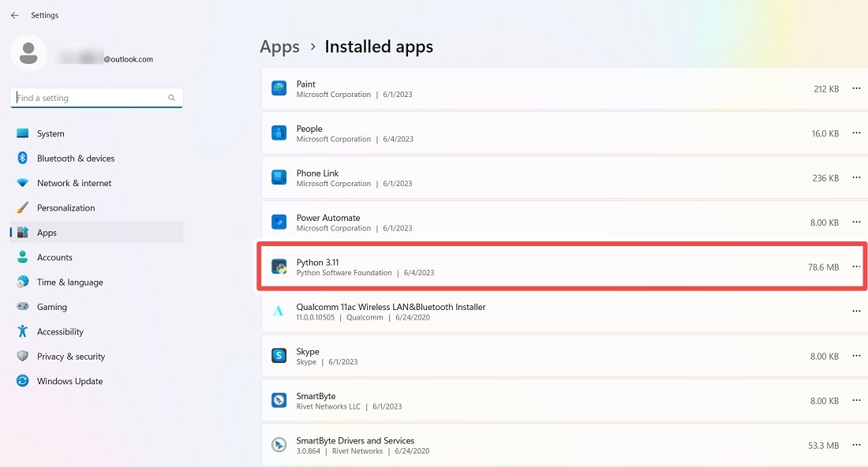Screen dimensions: 868x467
Task: Open more options for Python 3.11
Action: [856, 266]
